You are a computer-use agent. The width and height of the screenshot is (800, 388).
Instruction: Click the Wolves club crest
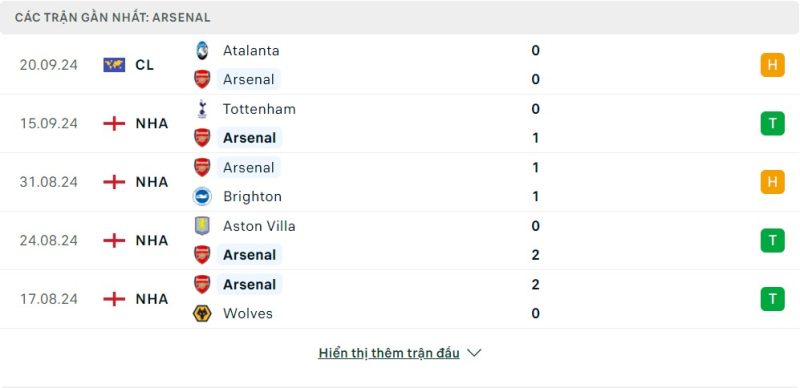202,313
